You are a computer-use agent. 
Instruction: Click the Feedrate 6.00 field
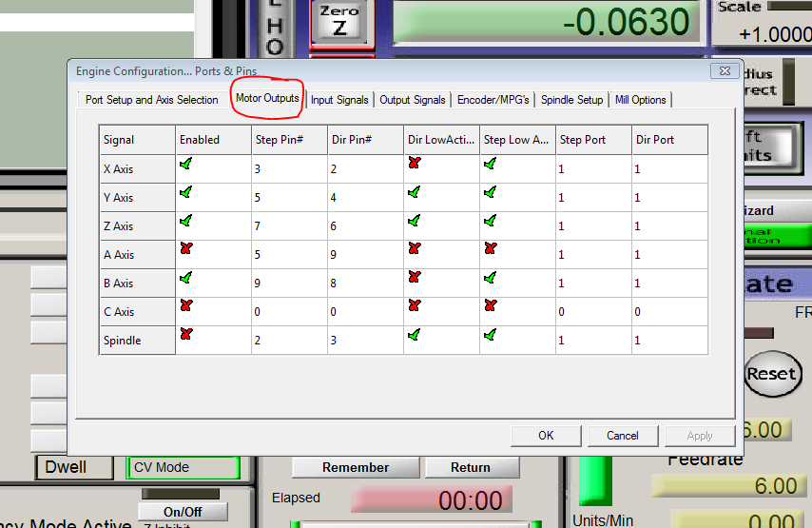[x=729, y=485]
